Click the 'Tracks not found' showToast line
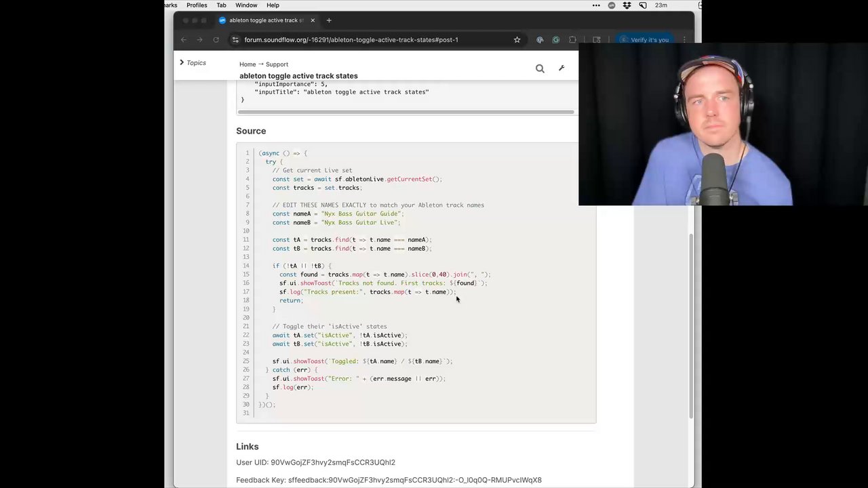The width and height of the screenshot is (868, 488). (x=383, y=283)
